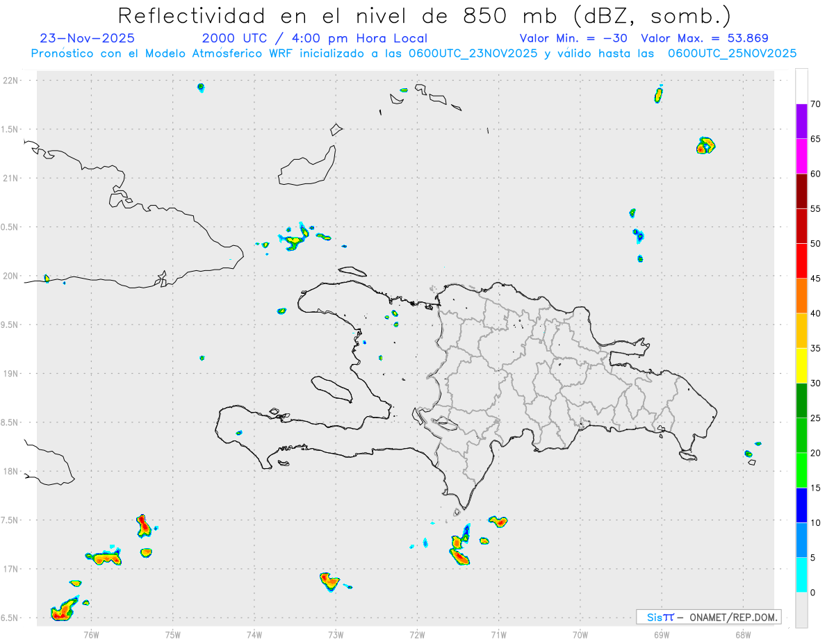Click the "22N" latitude axis label
This screenshot has height=644, width=834.
click(x=12, y=81)
